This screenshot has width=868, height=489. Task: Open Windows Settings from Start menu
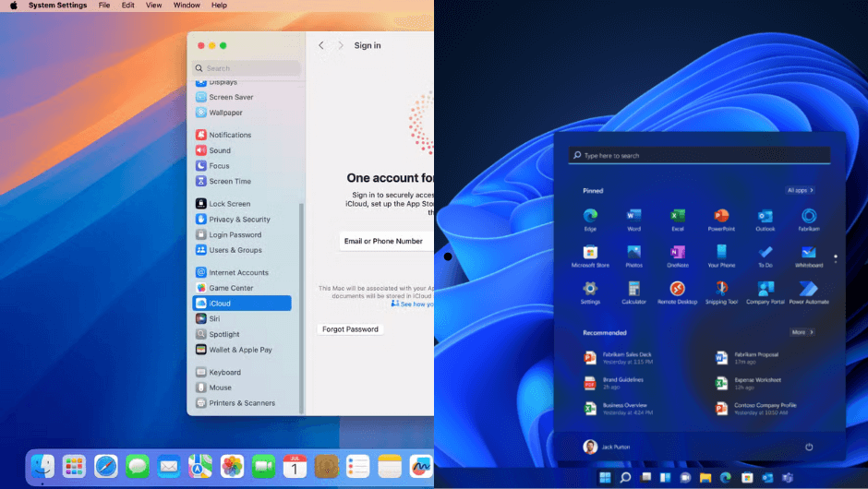tap(590, 293)
